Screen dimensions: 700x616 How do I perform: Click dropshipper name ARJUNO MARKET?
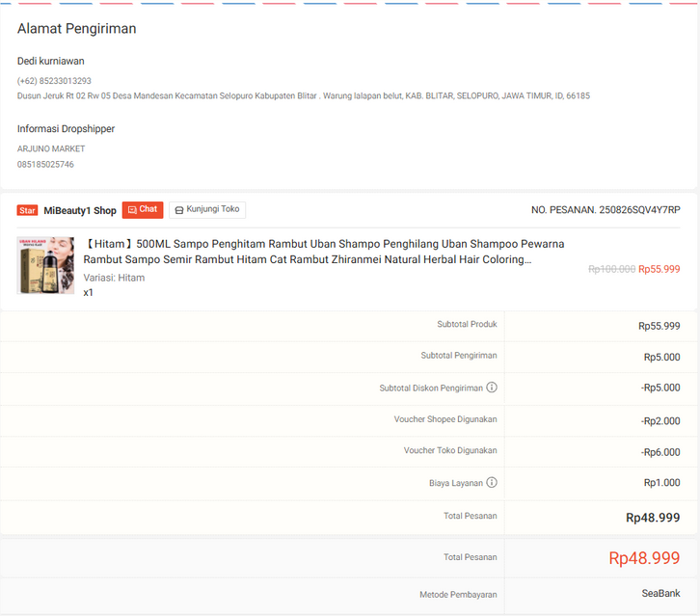pos(51,148)
